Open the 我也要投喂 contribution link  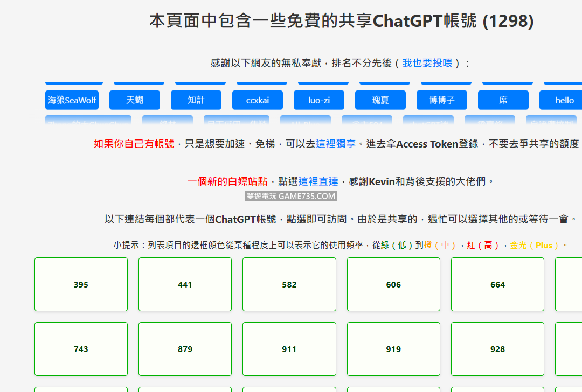click(427, 63)
